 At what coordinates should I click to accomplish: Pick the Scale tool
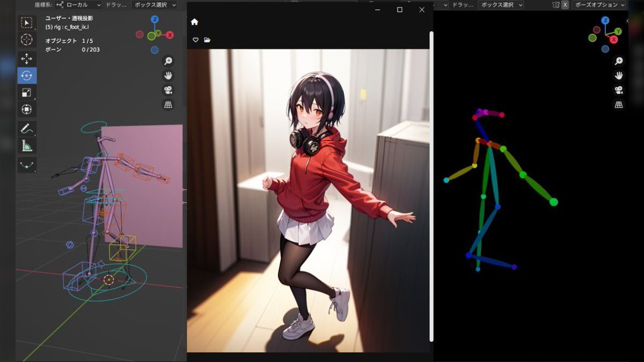point(26,93)
